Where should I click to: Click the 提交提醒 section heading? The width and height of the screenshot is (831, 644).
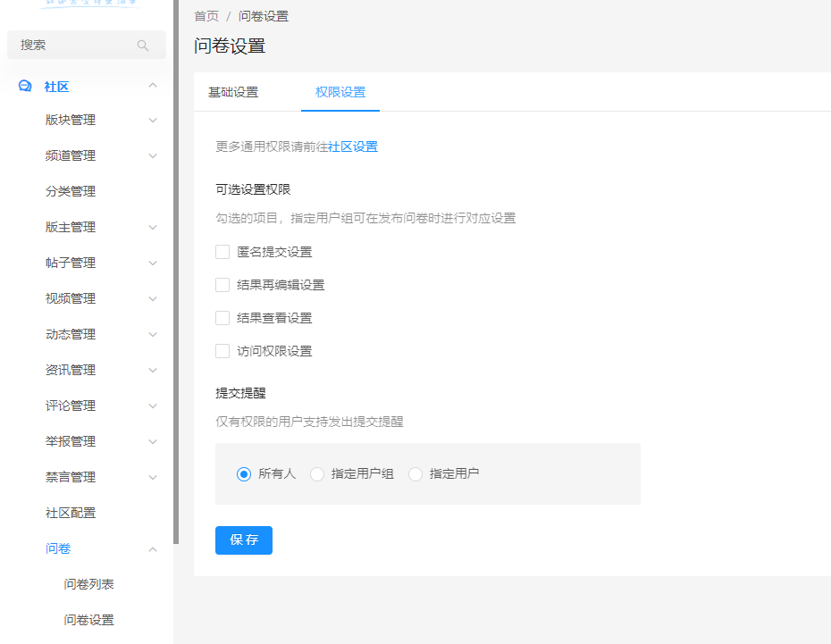coord(240,393)
